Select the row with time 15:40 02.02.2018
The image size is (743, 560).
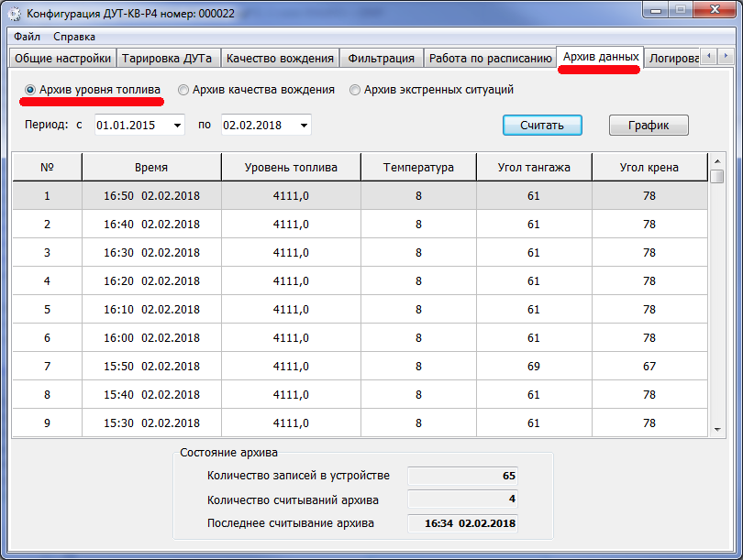click(360, 394)
